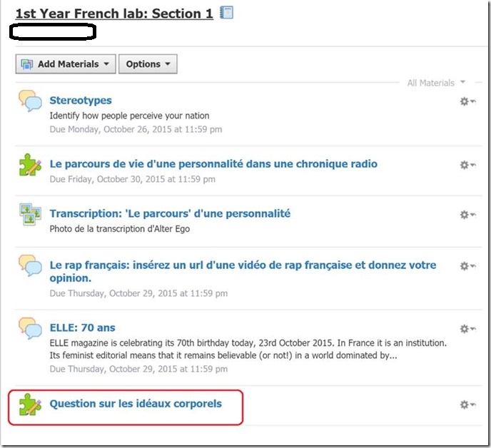Expand the All Materials filter
The image size is (491, 448).
[436, 83]
